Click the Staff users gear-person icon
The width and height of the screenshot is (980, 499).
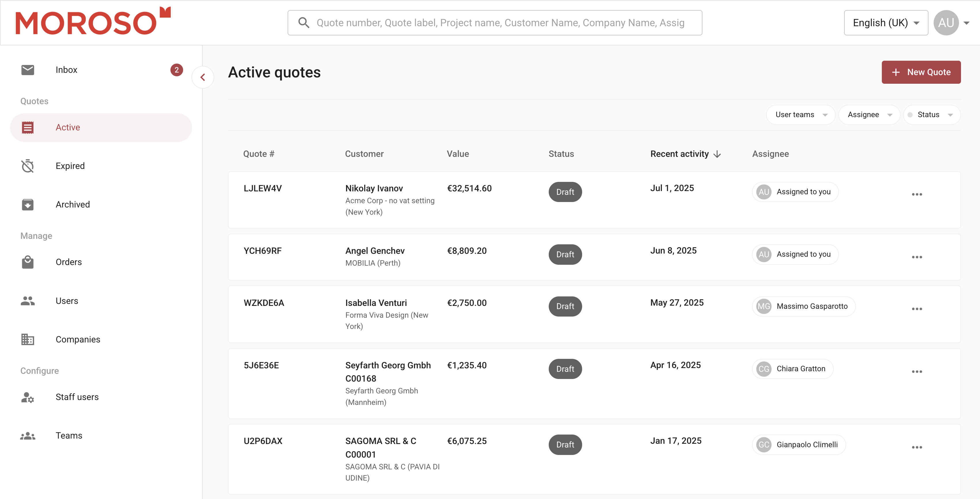[x=27, y=397]
